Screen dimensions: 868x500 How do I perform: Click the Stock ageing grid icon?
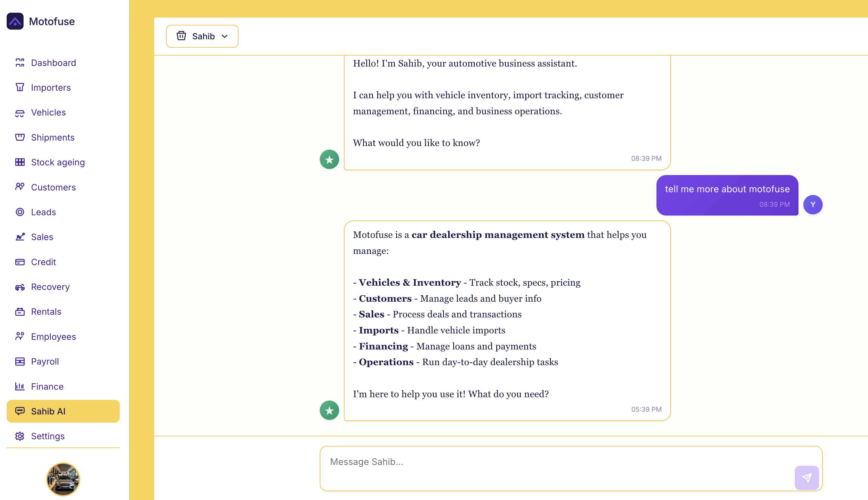coord(20,162)
